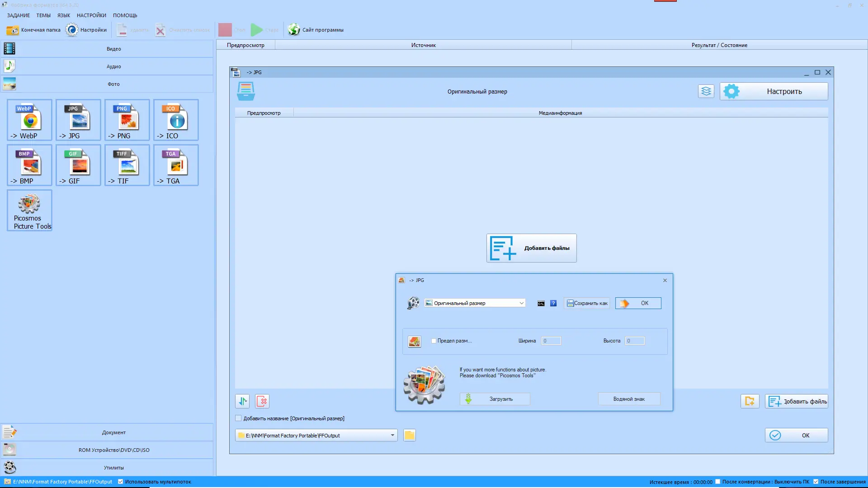Open the Themes menu
The width and height of the screenshot is (868, 488).
[43, 15]
